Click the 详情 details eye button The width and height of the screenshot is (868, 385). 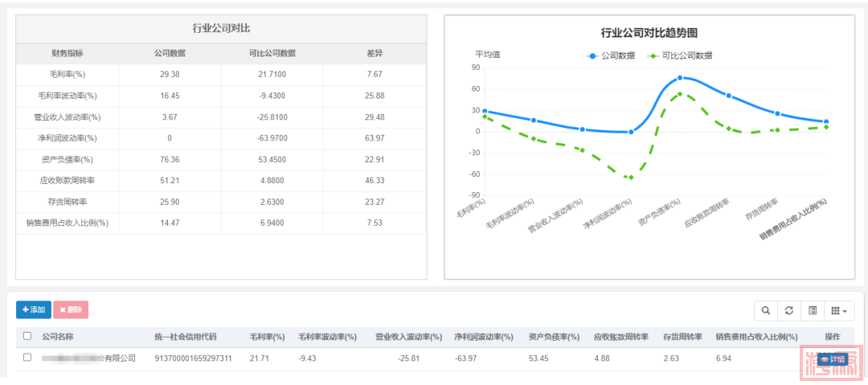pos(833,359)
